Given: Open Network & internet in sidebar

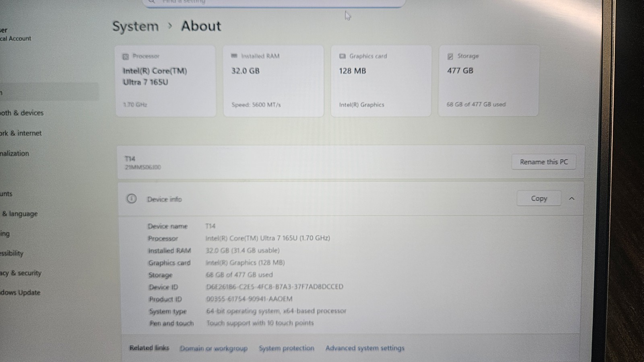Looking at the screenshot, I should [21, 133].
